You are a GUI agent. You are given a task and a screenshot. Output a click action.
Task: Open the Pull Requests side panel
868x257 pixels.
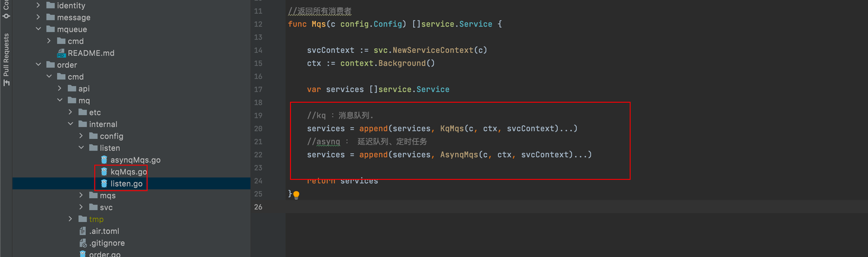(6, 60)
